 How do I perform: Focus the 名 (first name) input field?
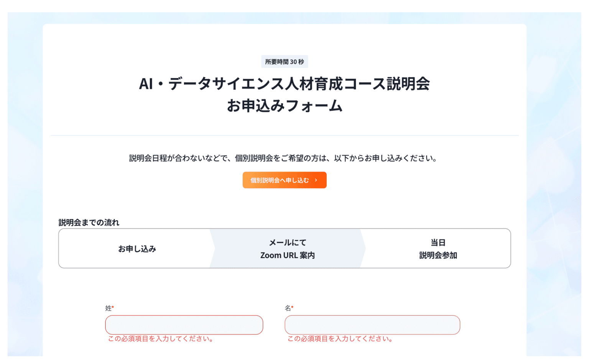tap(372, 325)
